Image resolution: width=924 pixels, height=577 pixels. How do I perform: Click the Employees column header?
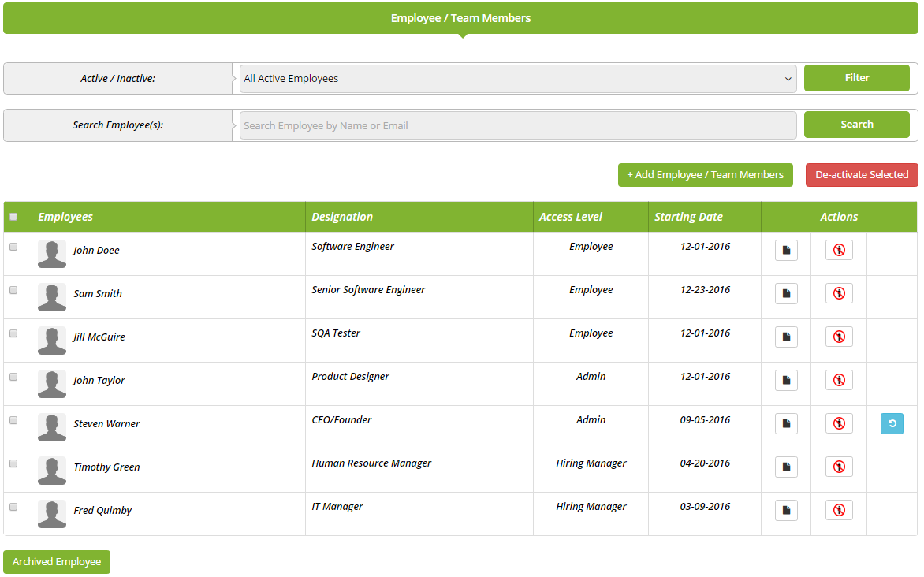tap(65, 217)
